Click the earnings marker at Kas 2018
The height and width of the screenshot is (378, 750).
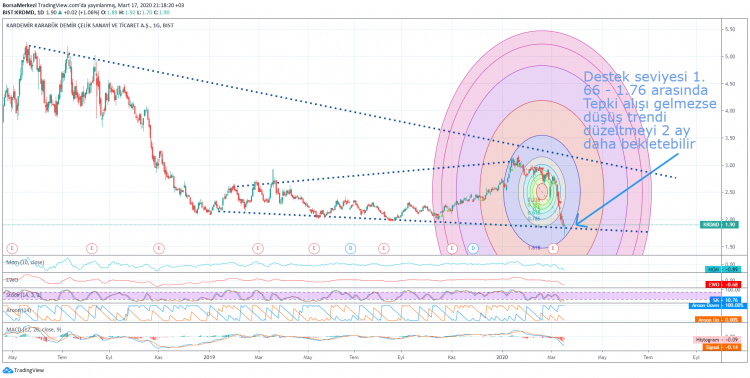158,248
